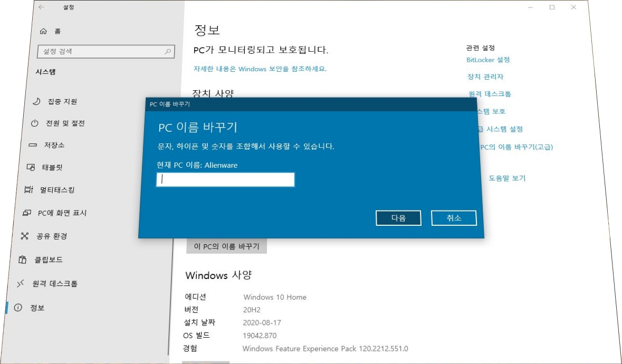Click the 설정 검색 search field
622x364 pixels.
pyautogui.click(x=106, y=52)
